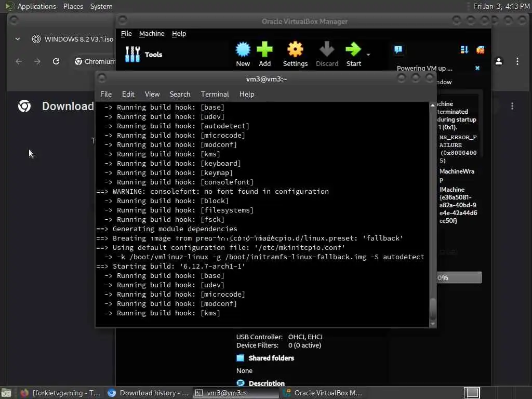Click the Chromium back arrow
The image size is (532, 399).
pyautogui.click(x=19, y=61)
